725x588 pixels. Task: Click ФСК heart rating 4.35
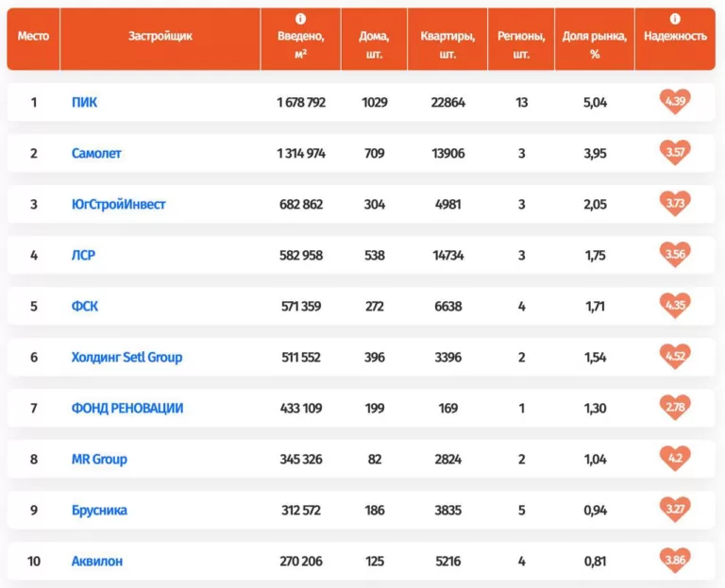pyautogui.click(x=674, y=306)
